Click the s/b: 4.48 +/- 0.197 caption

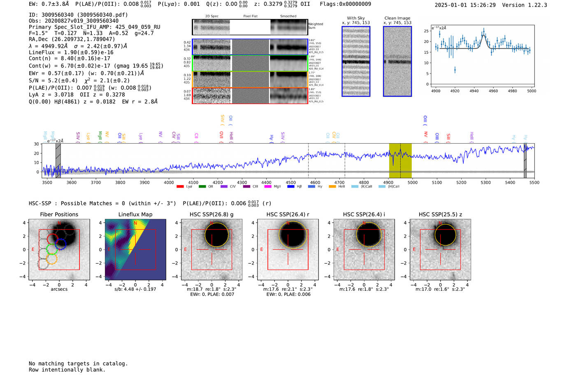pyautogui.click(x=135, y=289)
